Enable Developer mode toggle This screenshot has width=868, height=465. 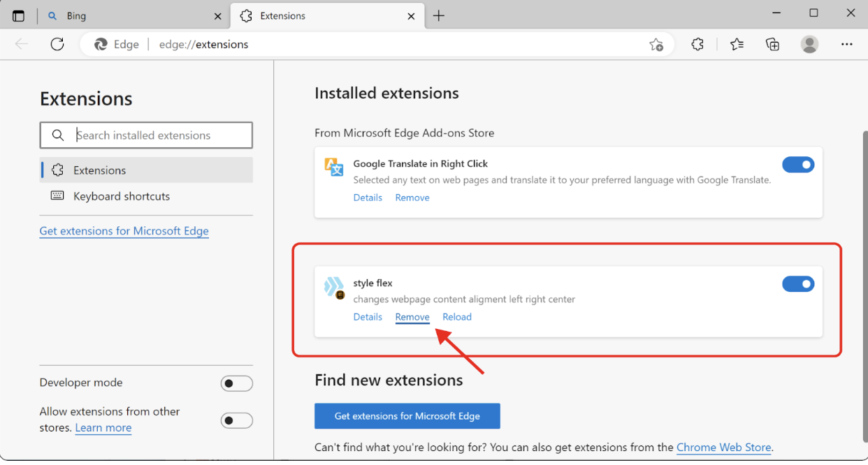(236, 383)
